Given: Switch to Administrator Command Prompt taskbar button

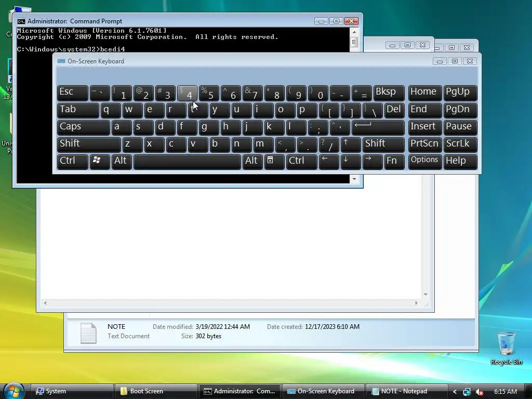Looking at the screenshot, I should 240,391.
